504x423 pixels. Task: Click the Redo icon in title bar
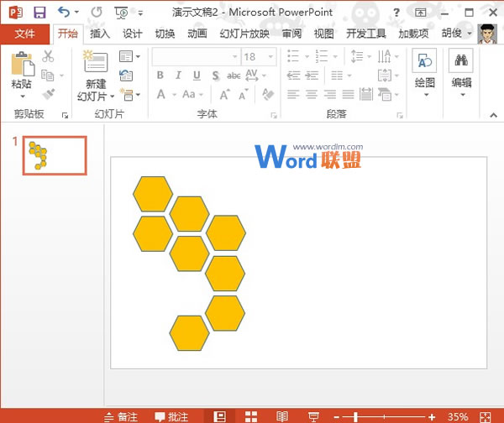coord(97,13)
